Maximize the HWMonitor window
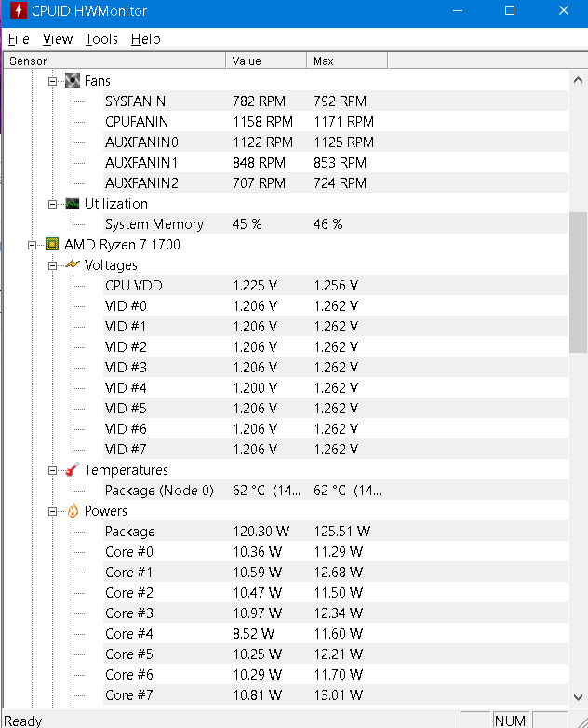Viewport: 588px width, 728px height. coord(510,10)
